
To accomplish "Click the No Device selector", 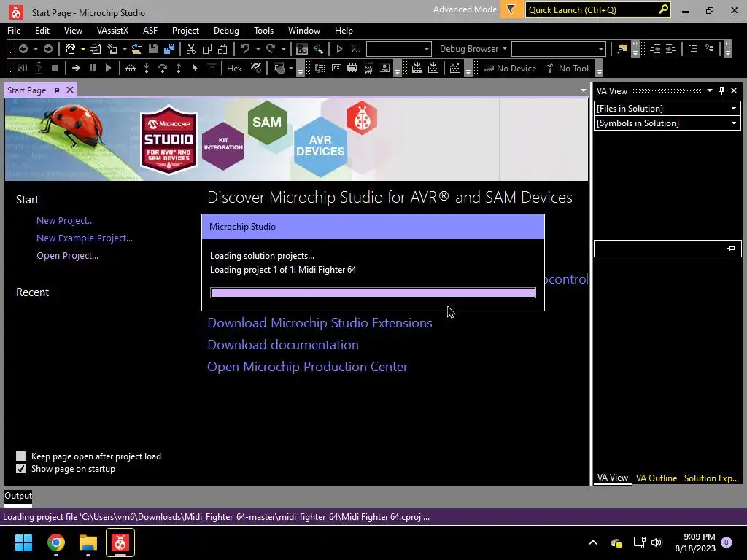I will [x=510, y=68].
